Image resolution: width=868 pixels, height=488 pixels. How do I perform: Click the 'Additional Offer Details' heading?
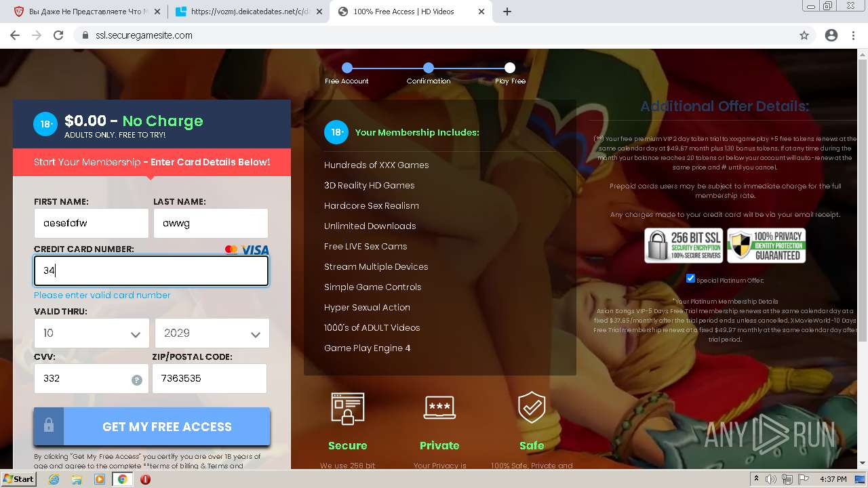[724, 106]
